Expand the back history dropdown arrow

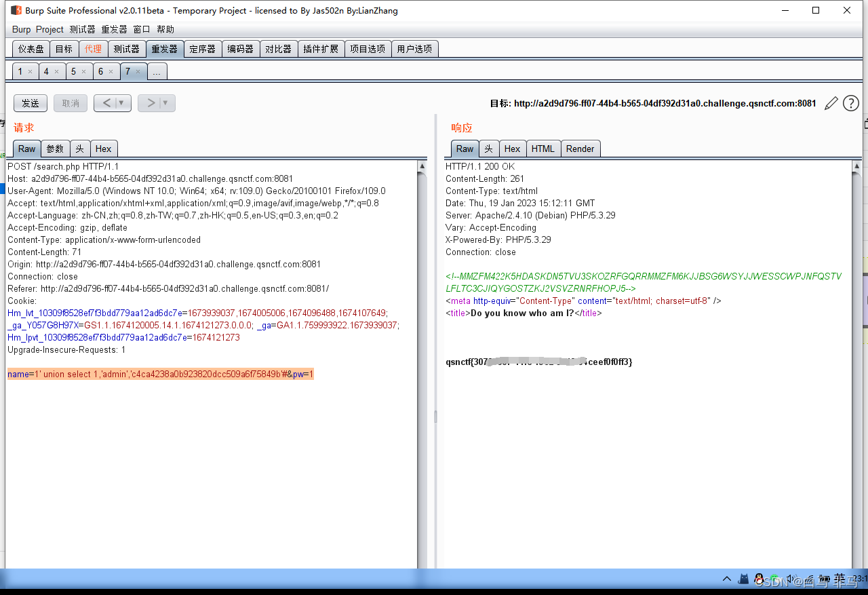pyautogui.click(x=121, y=103)
